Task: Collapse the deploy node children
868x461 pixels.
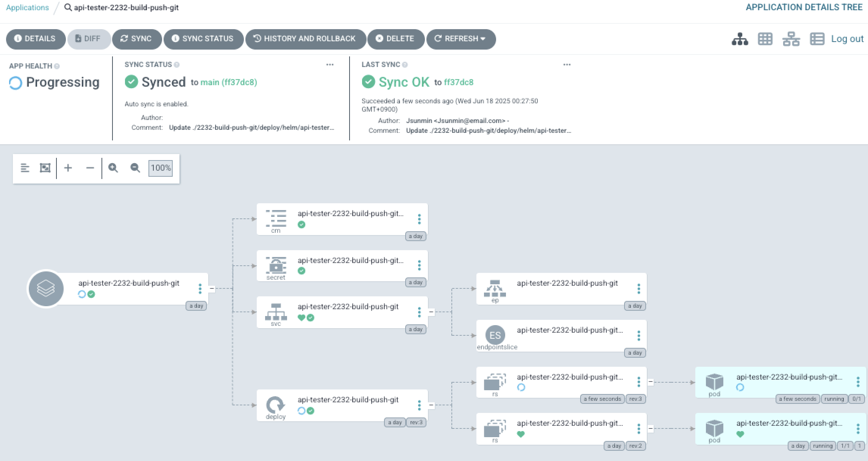Action: point(431,405)
